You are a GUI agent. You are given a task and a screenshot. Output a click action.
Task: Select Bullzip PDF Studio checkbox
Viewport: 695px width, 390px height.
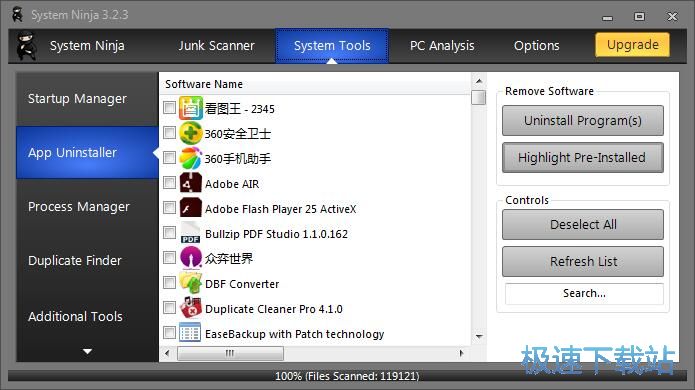click(x=169, y=232)
